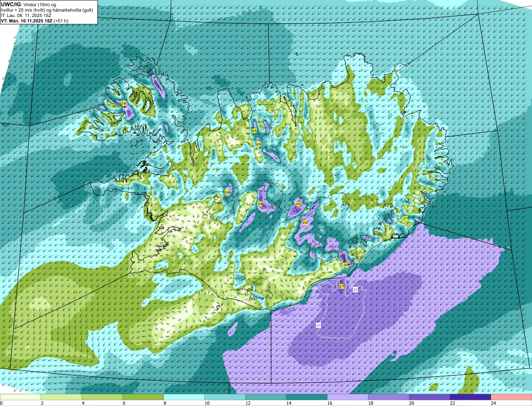
Task: Click the 4–6 m/s green legend swatch
Action: (x=103, y=397)
